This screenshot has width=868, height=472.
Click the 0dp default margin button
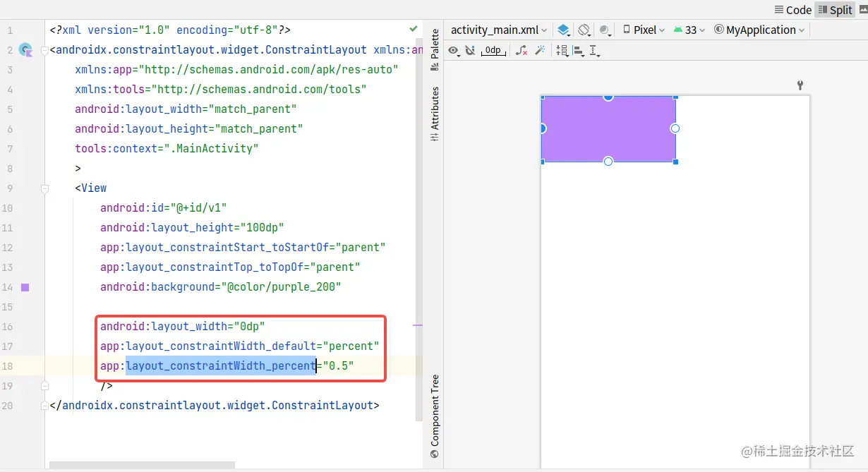[x=493, y=50]
